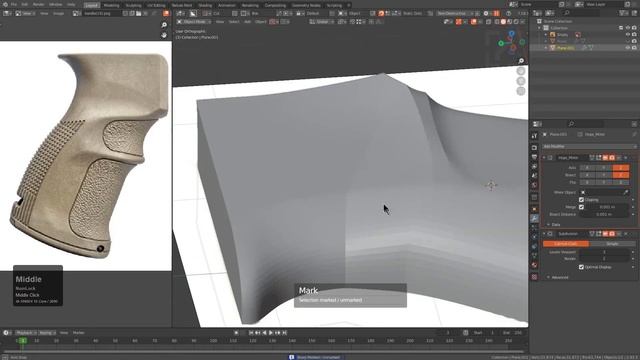
Task: Toggle the Merge checkbox
Action: (x=581, y=207)
